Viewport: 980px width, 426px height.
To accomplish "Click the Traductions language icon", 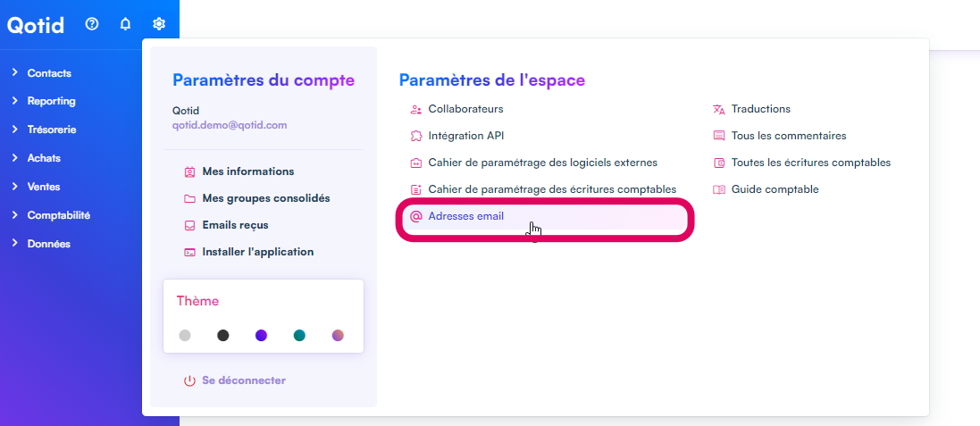I will click(719, 109).
